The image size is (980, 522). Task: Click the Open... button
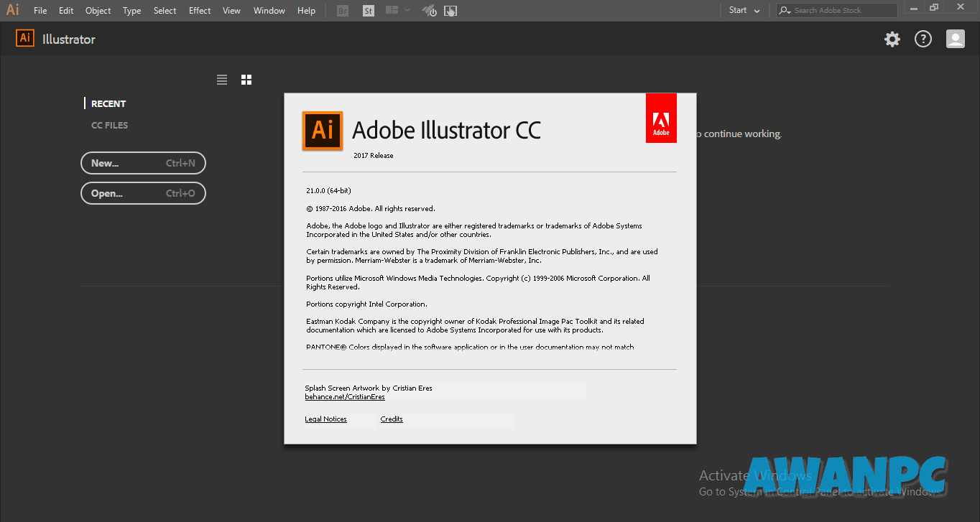coord(143,193)
